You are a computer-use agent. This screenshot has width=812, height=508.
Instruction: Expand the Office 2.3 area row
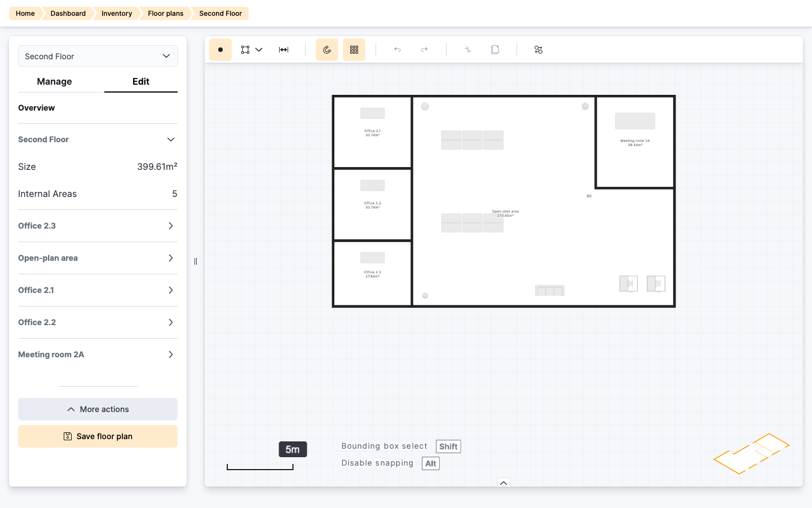pos(98,226)
